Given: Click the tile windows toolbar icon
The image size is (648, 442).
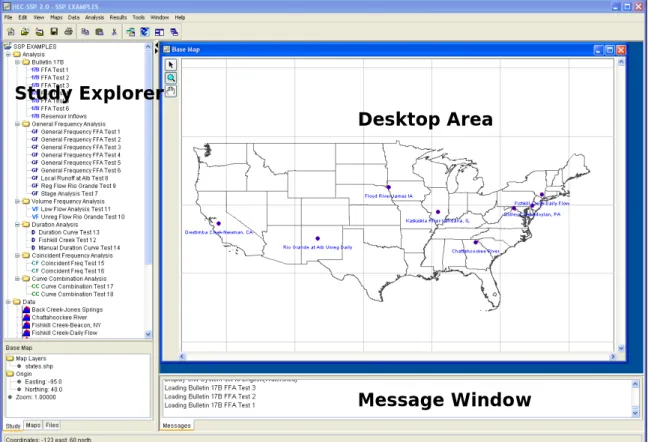Looking at the screenshot, I should 159,32.
